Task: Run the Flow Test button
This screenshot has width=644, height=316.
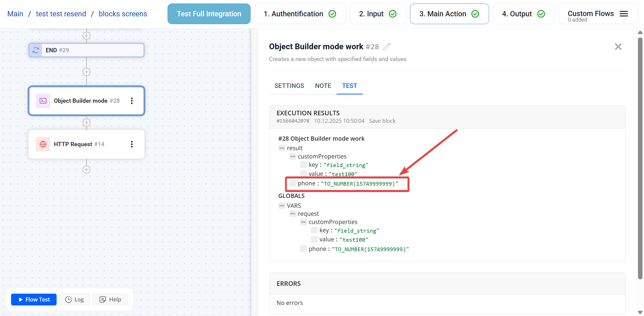Action: coord(34,299)
